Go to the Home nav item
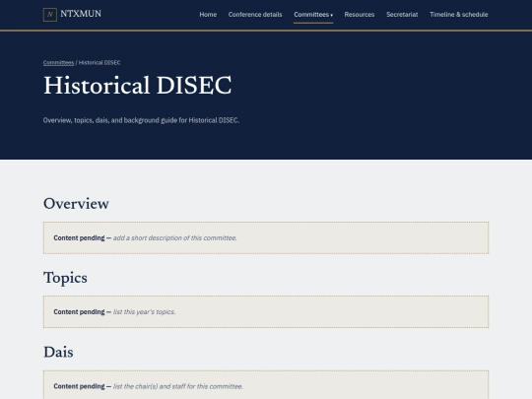The height and width of the screenshot is (399, 532). coord(208,15)
